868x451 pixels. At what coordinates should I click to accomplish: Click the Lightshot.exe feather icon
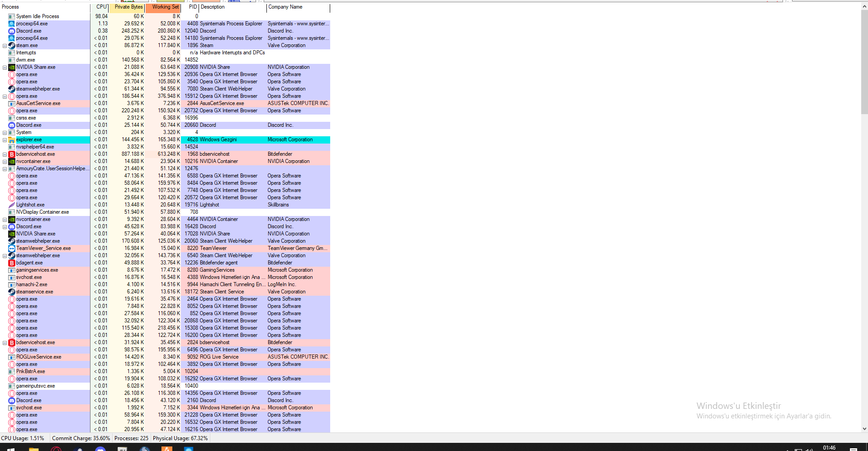tap(12, 205)
